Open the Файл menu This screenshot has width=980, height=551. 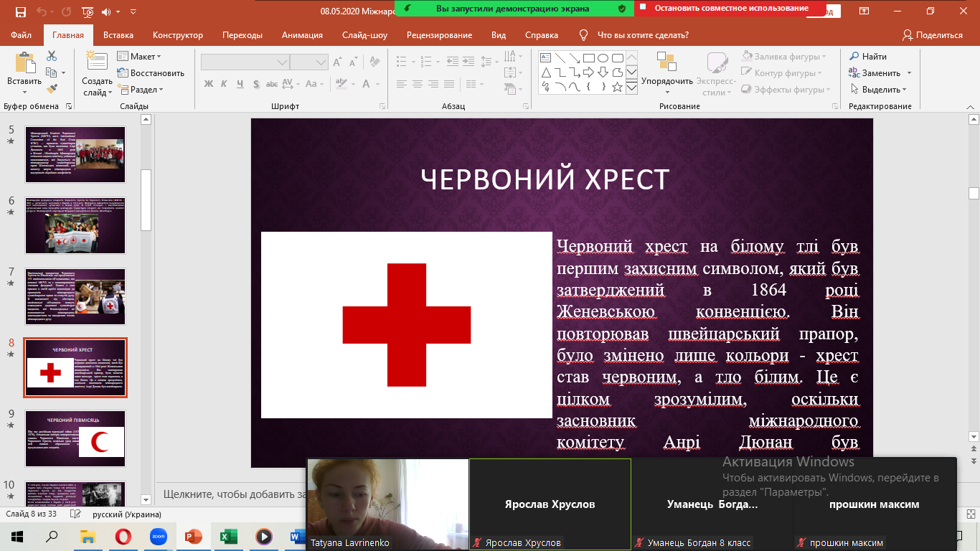coord(22,35)
